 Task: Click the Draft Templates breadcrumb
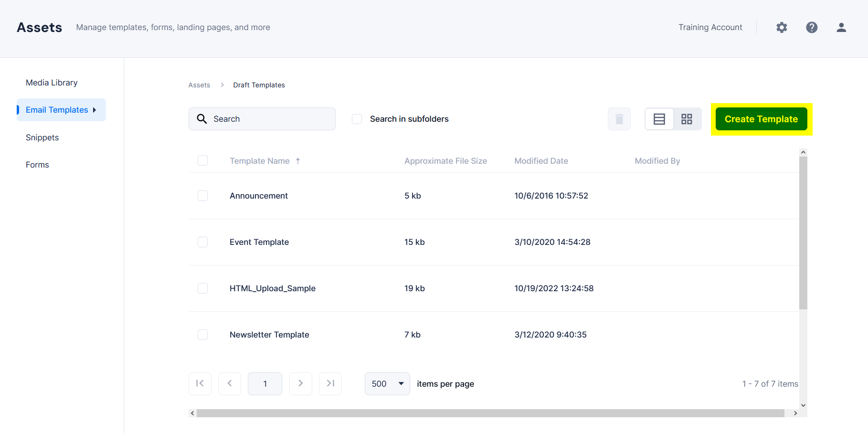coord(259,85)
